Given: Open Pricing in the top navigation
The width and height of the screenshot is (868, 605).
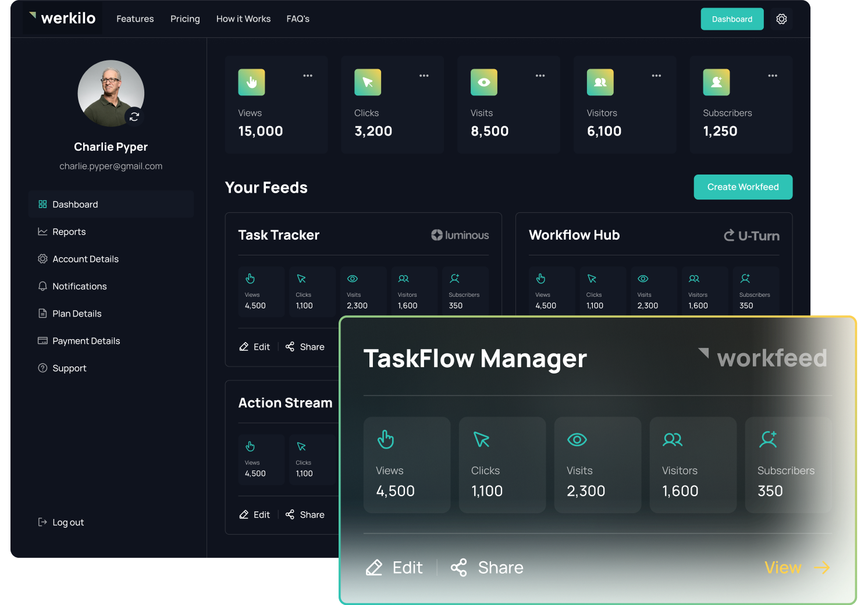Looking at the screenshot, I should pyautogui.click(x=185, y=19).
